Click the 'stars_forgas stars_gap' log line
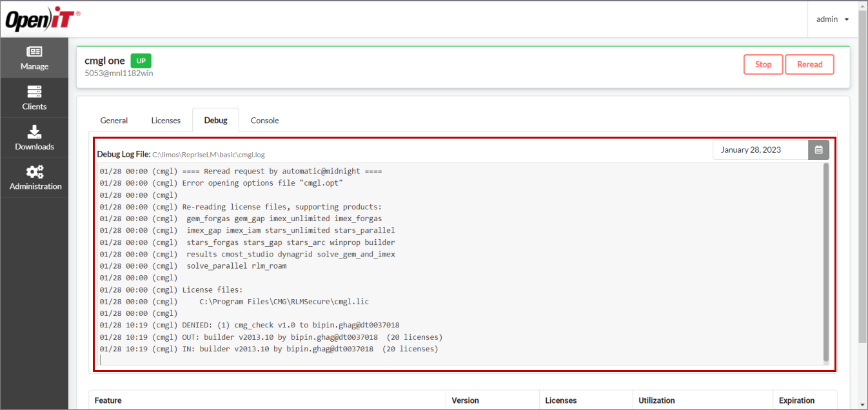The height and width of the screenshot is (410, 868). (x=247, y=242)
